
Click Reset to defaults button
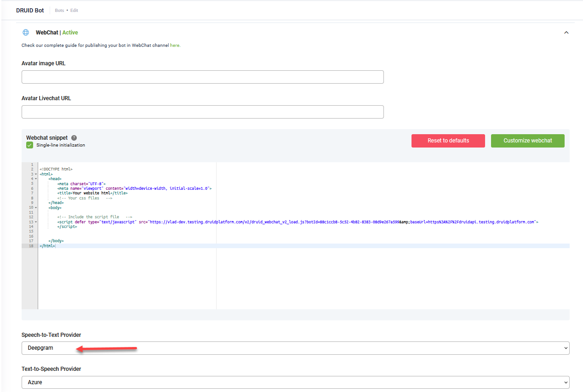pyautogui.click(x=448, y=141)
